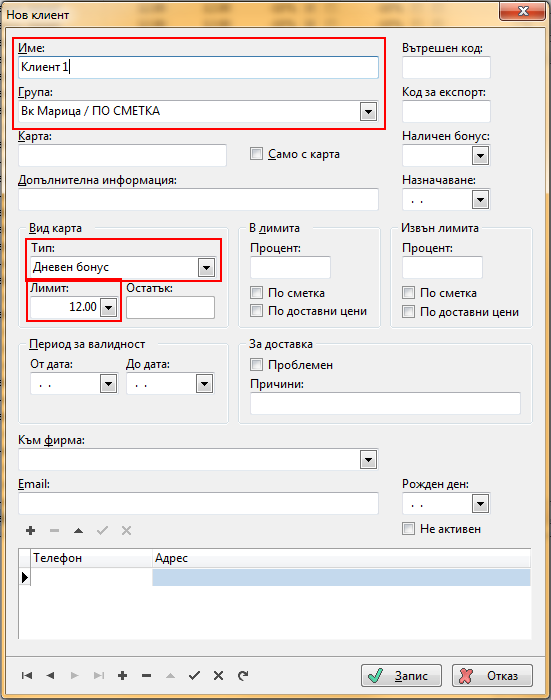Click the Процент field under Извън лимита
This screenshot has height=700, width=551.
coord(442,267)
